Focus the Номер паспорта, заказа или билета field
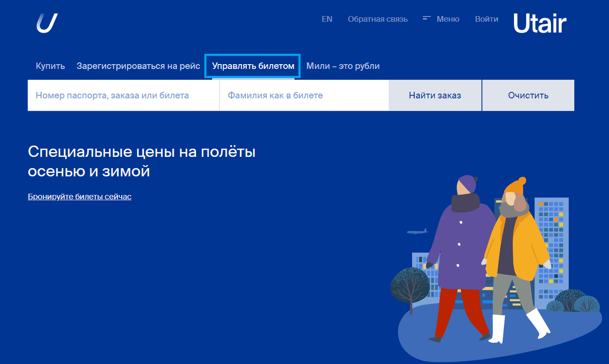This screenshot has width=609, height=364. tap(123, 96)
